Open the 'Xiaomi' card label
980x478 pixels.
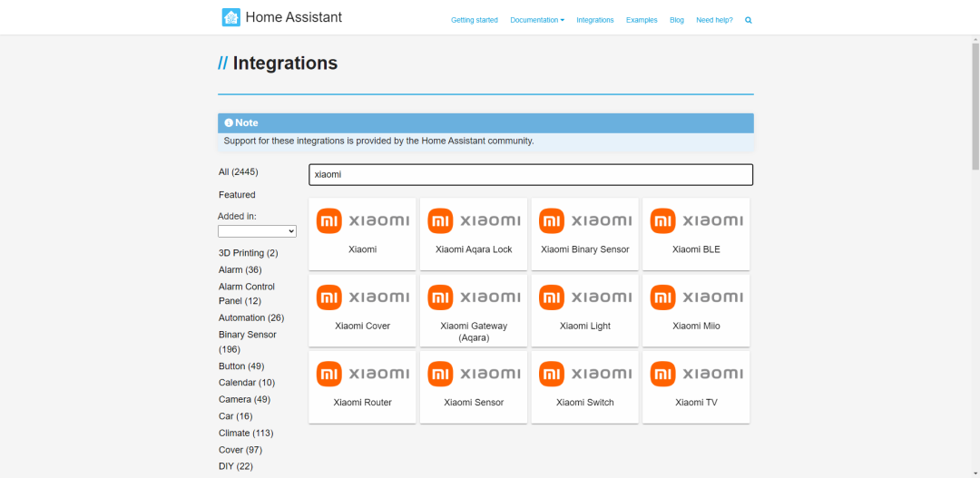(362, 249)
